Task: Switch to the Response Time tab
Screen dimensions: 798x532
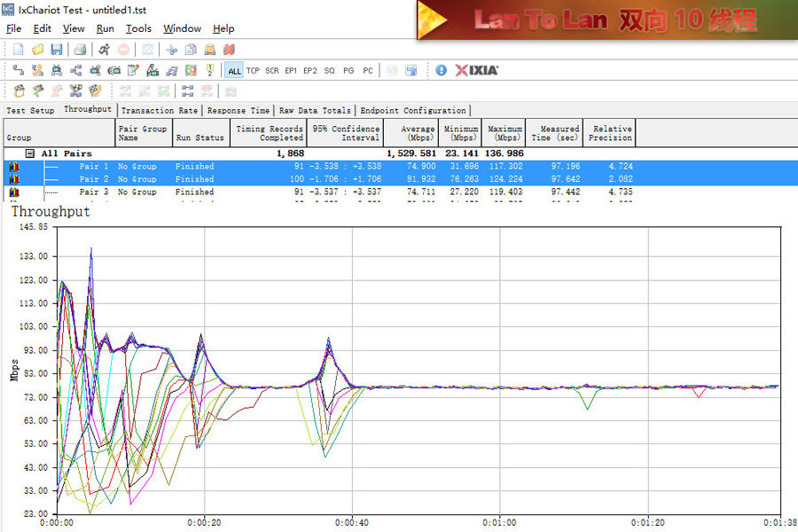Action: coord(239,111)
